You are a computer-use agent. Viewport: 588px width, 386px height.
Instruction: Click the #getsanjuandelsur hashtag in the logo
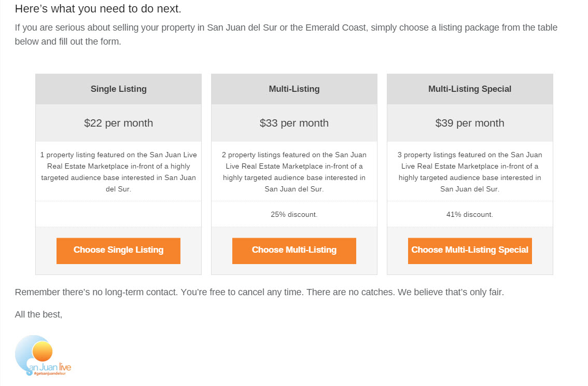click(x=49, y=374)
